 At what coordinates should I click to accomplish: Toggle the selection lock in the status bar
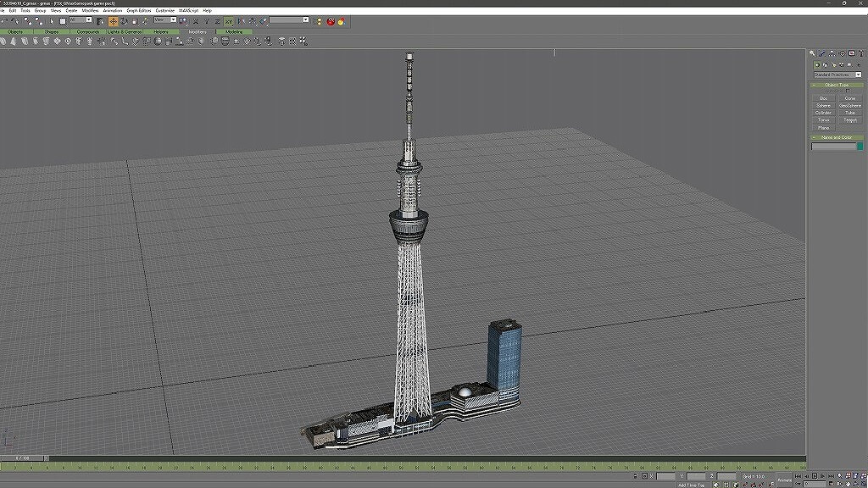[636, 476]
